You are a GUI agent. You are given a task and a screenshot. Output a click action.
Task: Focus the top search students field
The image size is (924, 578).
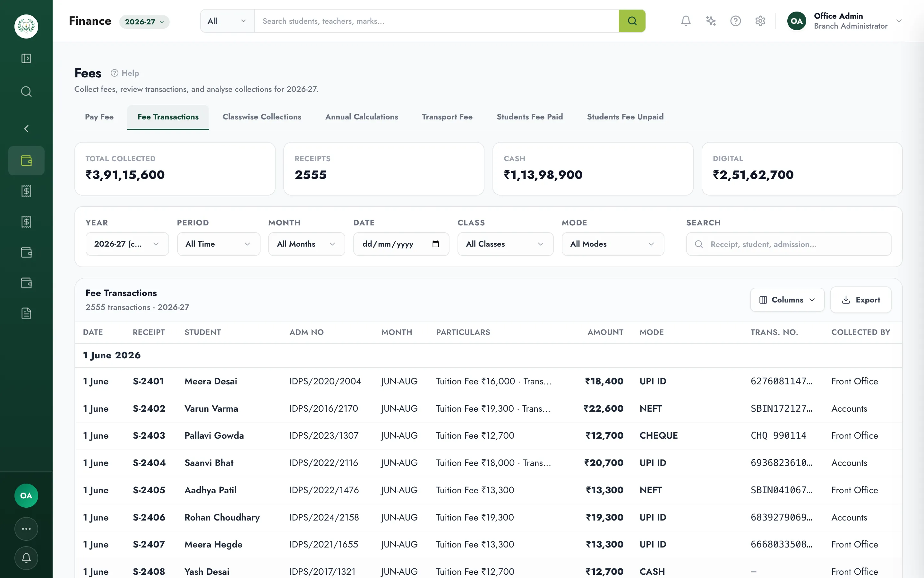tap(436, 21)
